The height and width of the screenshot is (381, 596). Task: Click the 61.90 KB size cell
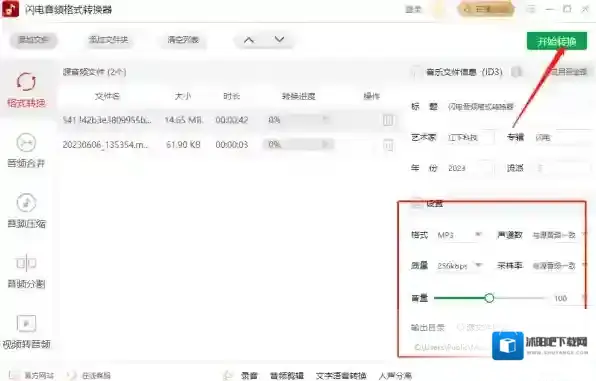(183, 145)
